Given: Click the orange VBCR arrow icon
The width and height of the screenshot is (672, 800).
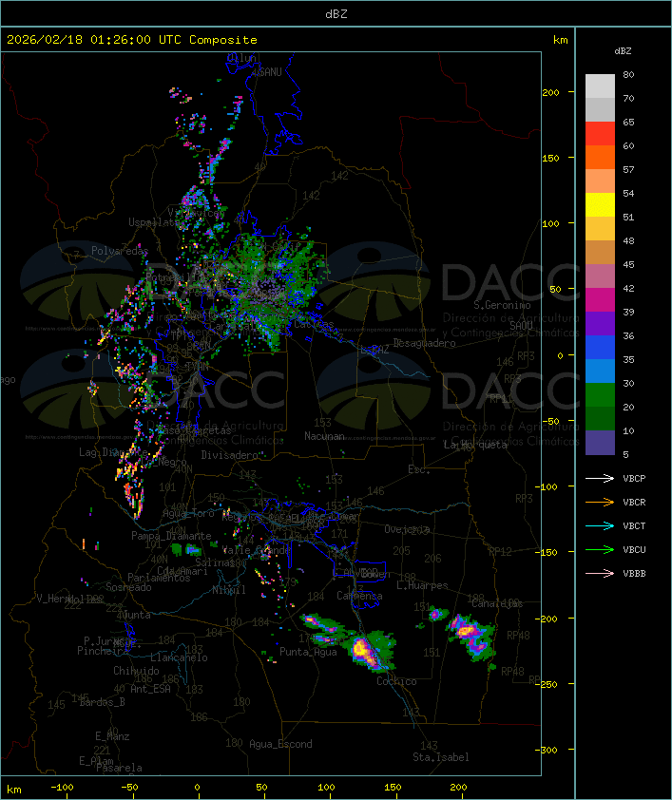Looking at the screenshot, I should pos(600,502).
